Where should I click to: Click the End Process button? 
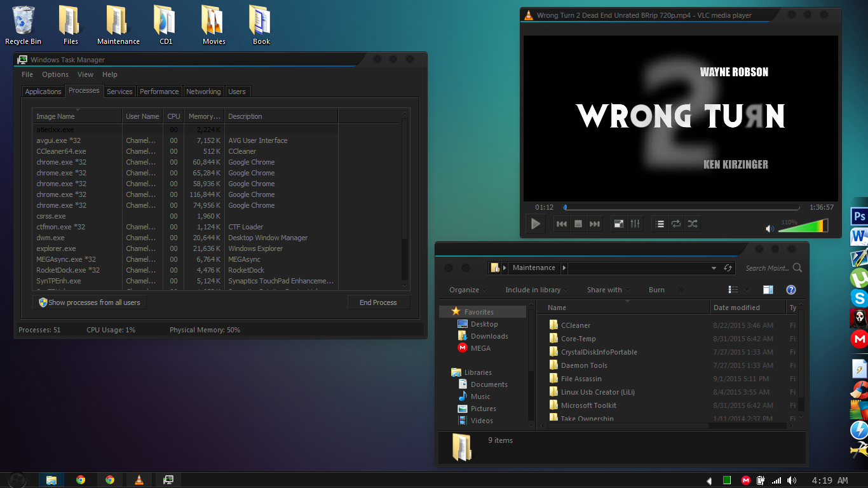tap(378, 302)
